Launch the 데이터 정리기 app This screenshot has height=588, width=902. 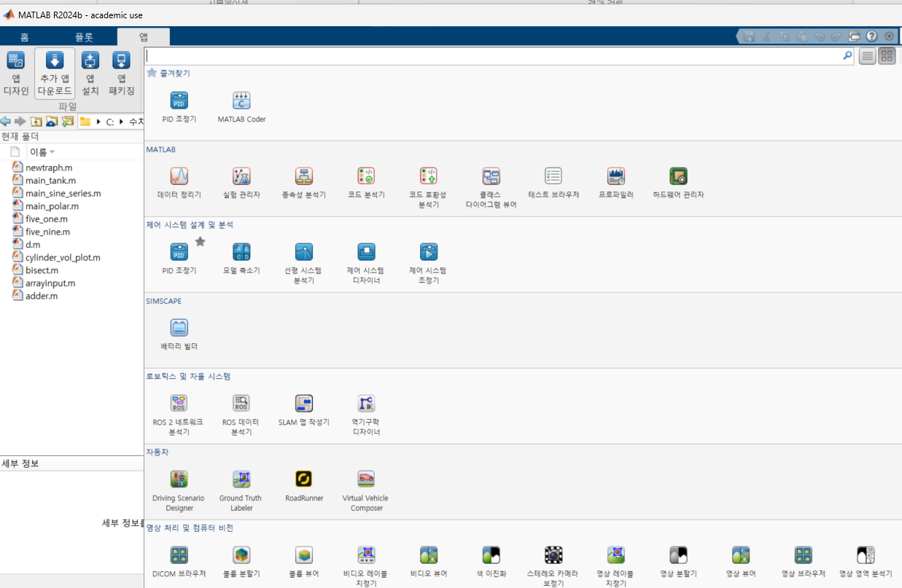179,183
